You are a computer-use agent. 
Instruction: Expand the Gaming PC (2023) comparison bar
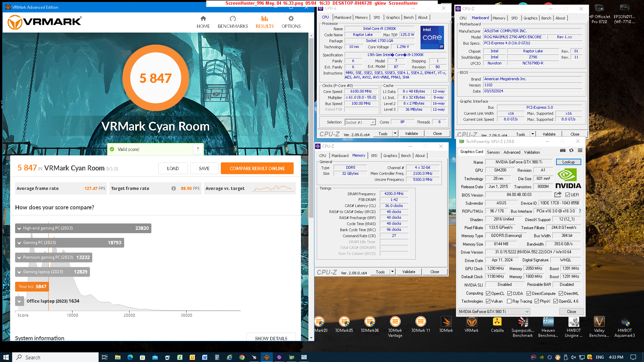69,243
